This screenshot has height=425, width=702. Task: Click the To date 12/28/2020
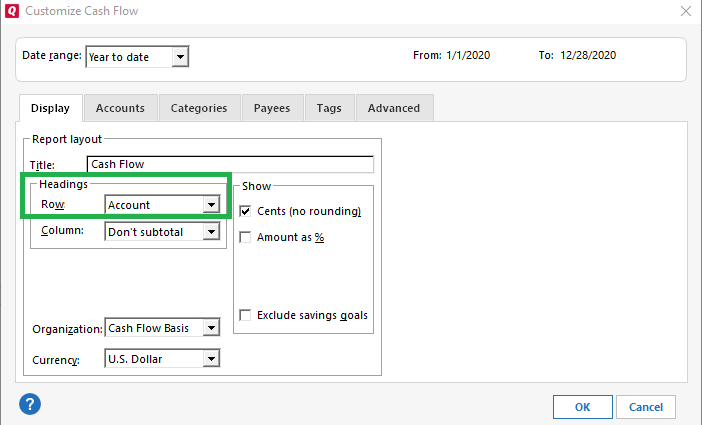coord(588,55)
